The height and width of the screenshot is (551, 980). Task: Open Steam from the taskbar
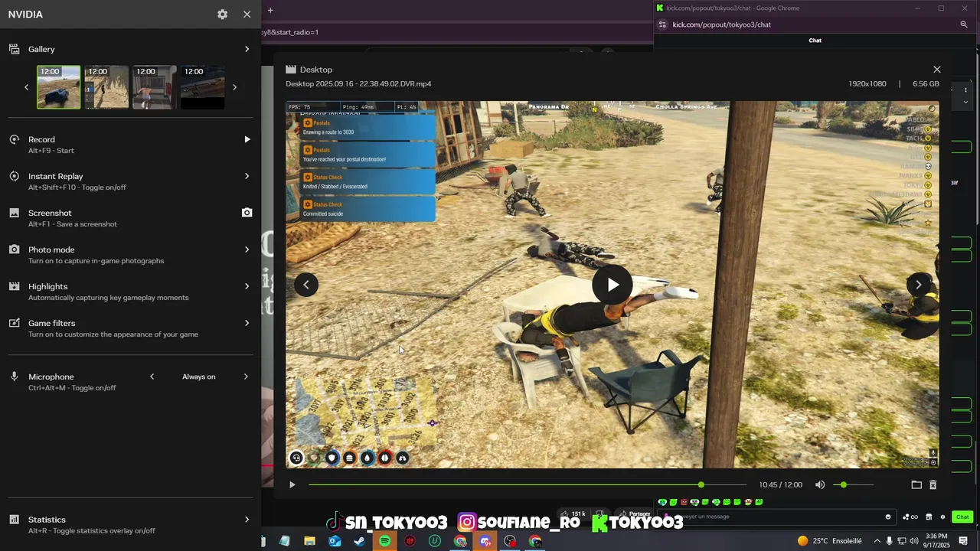(359, 541)
